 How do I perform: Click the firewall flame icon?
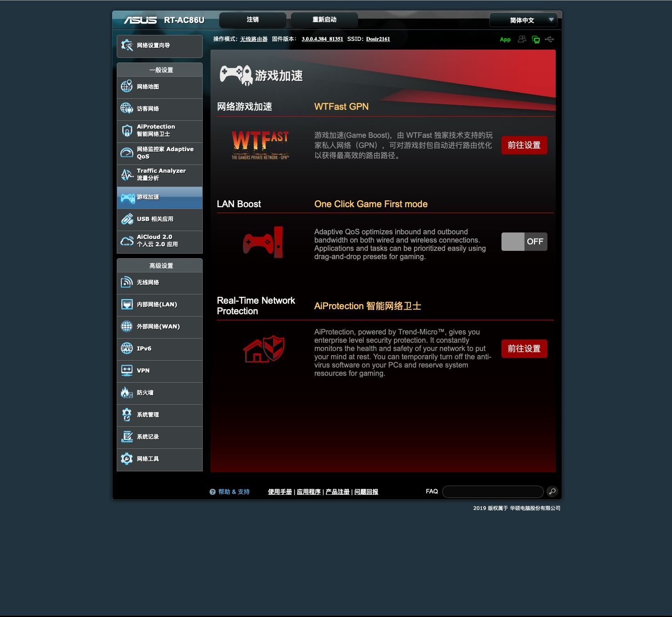[x=127, y=392]
